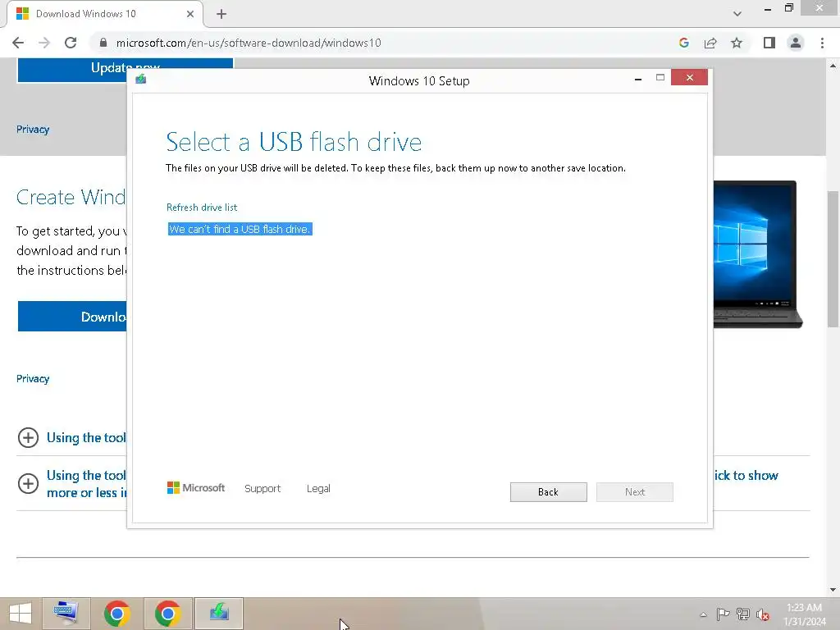The width and height of the screenshot is (840, 630).
Task: Click the Windows laptop image on webpage
Action: pos(757,254)
